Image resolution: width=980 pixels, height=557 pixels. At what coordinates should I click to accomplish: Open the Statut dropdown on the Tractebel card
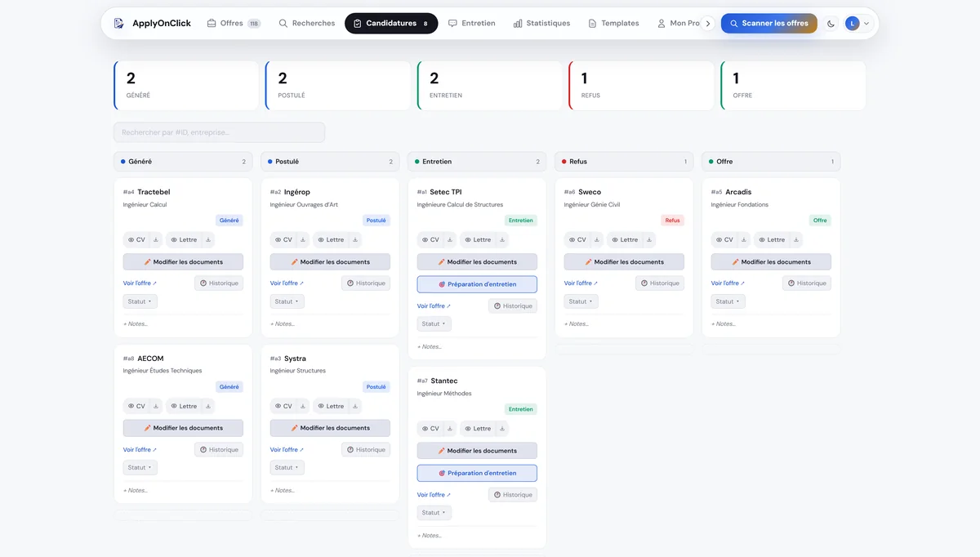140,301
